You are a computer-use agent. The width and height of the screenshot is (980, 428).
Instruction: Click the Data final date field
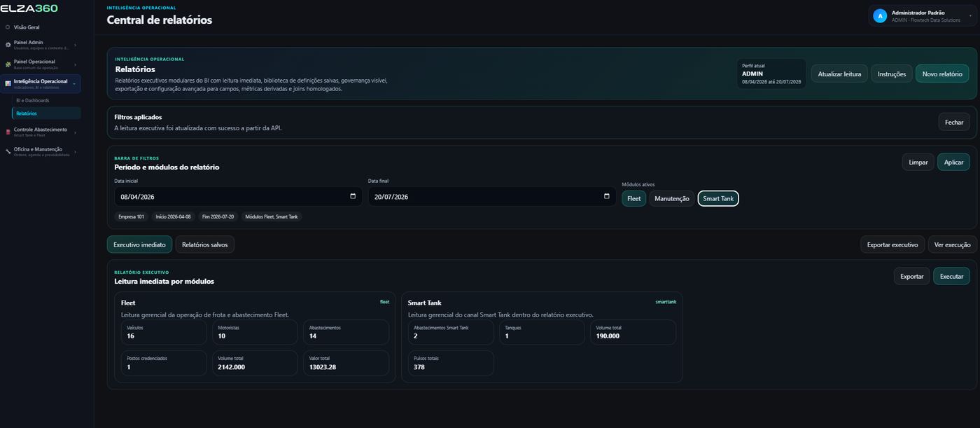492,196
